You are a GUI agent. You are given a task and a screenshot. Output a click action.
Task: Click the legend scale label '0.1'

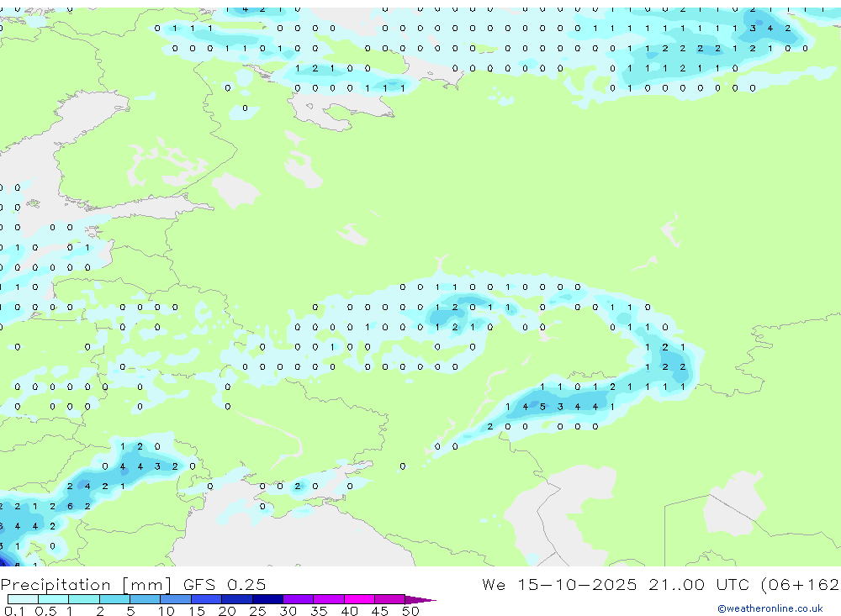pos(14,611)
